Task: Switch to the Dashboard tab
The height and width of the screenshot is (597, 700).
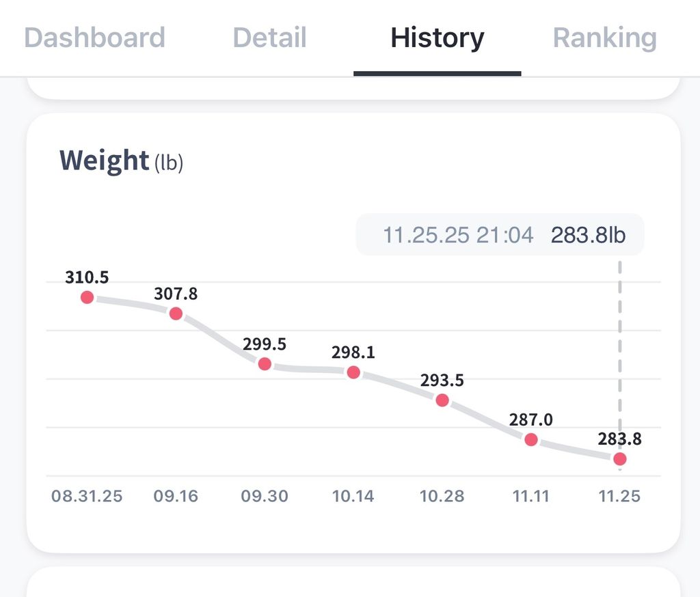Action: (x=94, y=38)
